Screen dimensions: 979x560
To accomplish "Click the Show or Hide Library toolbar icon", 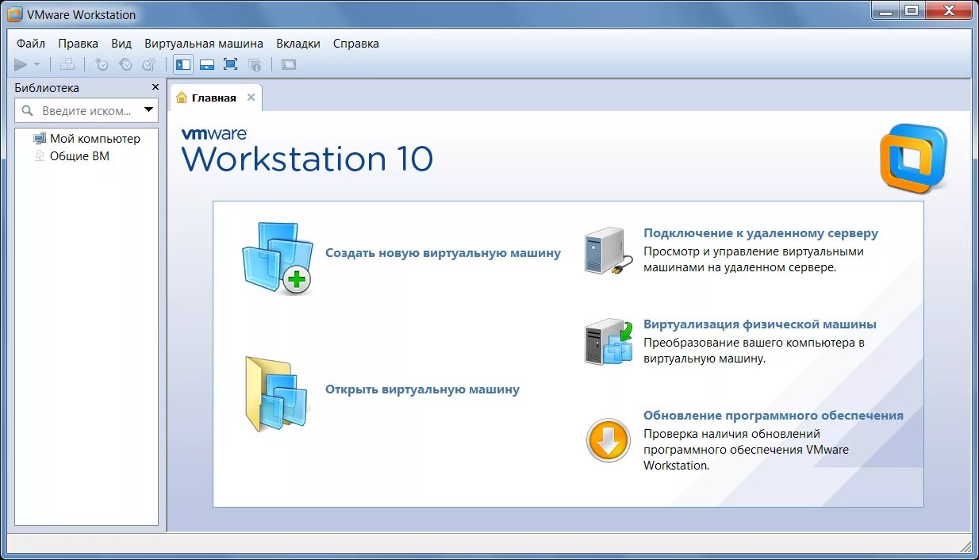I will (x=182, y=64).
